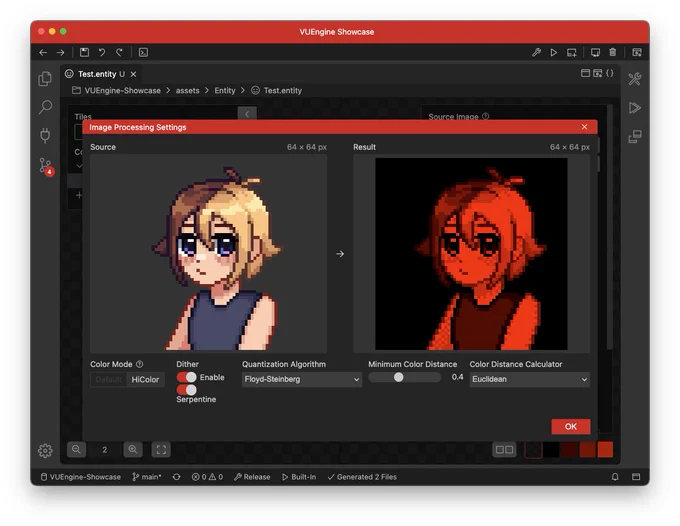Click the rightmost window layout toolbar icon
This screenshot has width=680, height=526.
[x=637, y=52]
